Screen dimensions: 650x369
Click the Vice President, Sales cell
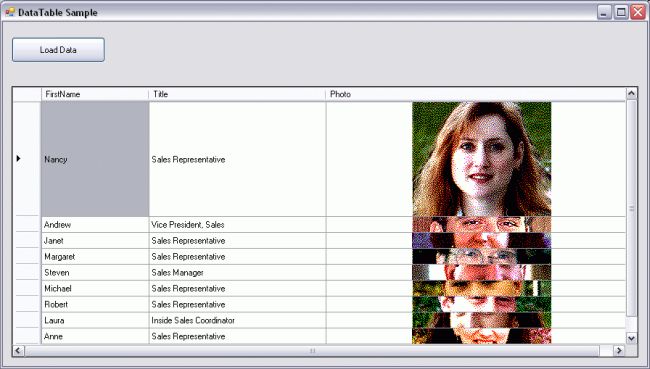tap(238, 225)
